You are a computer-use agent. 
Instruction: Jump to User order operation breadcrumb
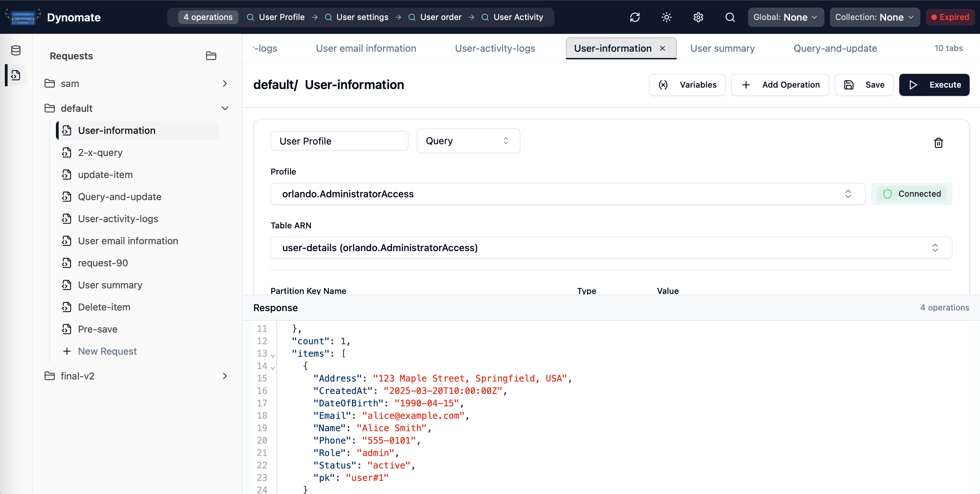click(x=435, y=17)
